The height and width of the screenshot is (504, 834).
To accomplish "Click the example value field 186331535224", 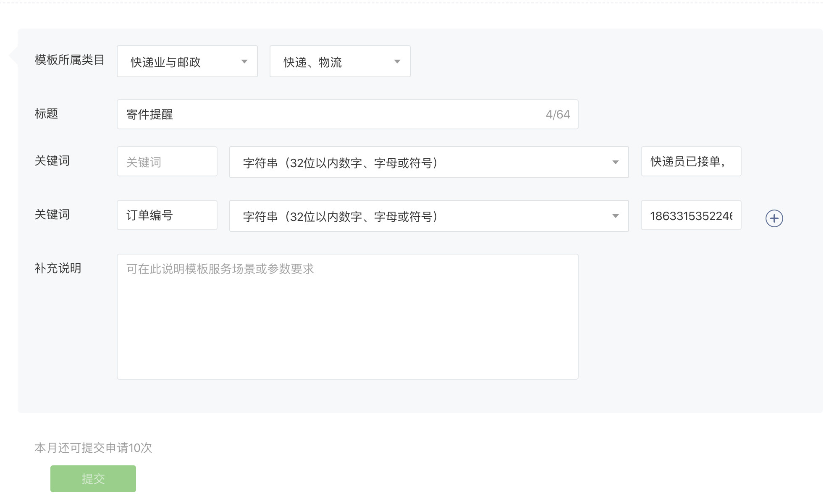I will tap(690, 215).
